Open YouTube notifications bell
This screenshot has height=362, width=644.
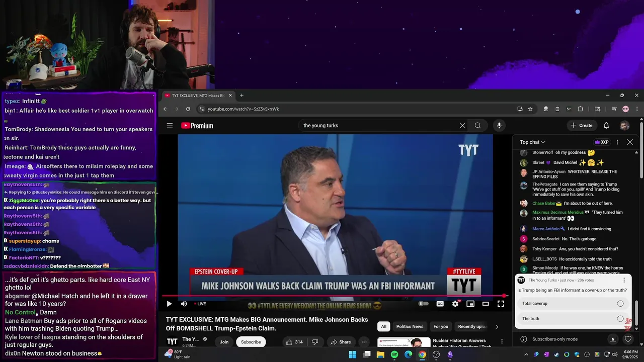coord(606,126)
